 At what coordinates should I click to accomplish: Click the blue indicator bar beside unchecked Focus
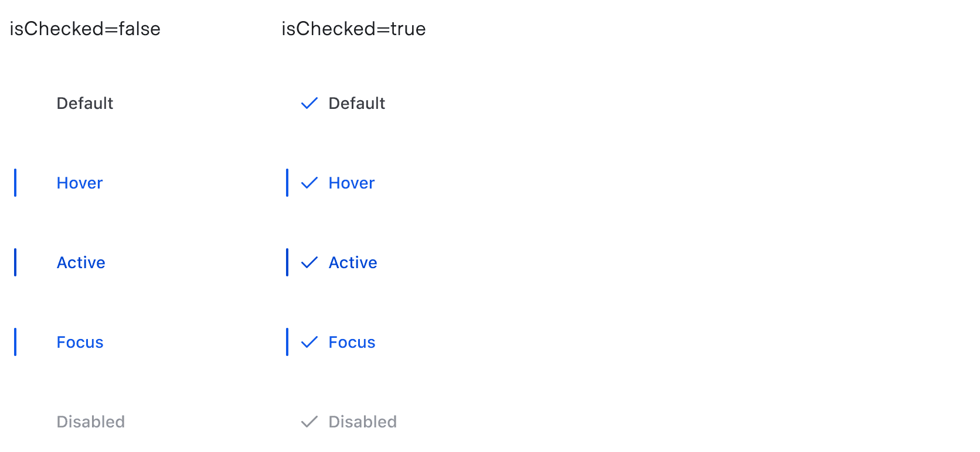point(15,342)
